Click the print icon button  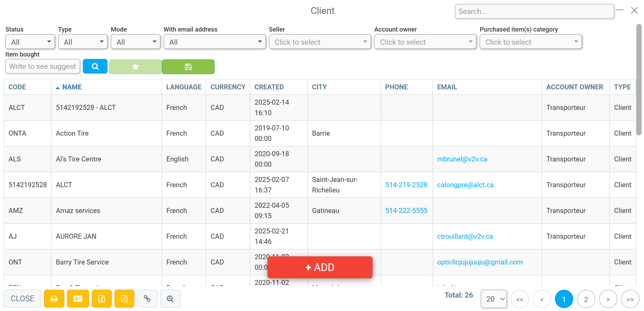(x=54, y=299)
